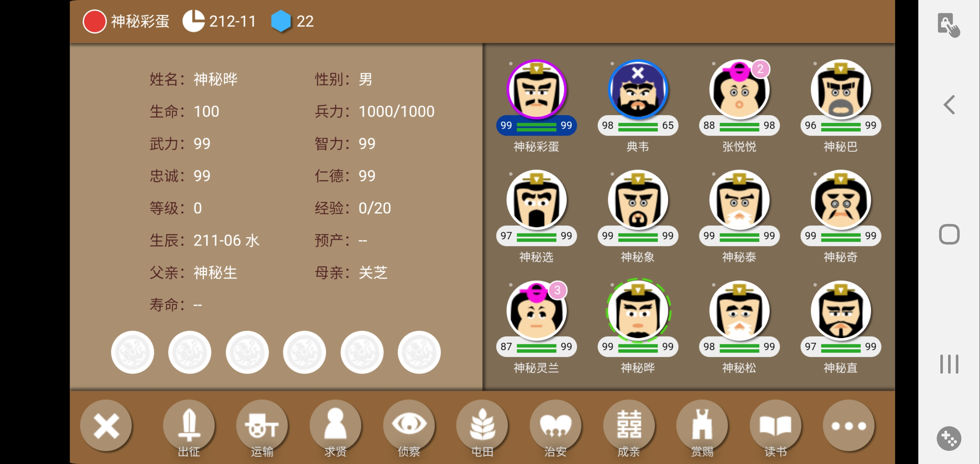The image size is (980, 464).
Task: Select character portrait 神秘直
Action: 841,310
